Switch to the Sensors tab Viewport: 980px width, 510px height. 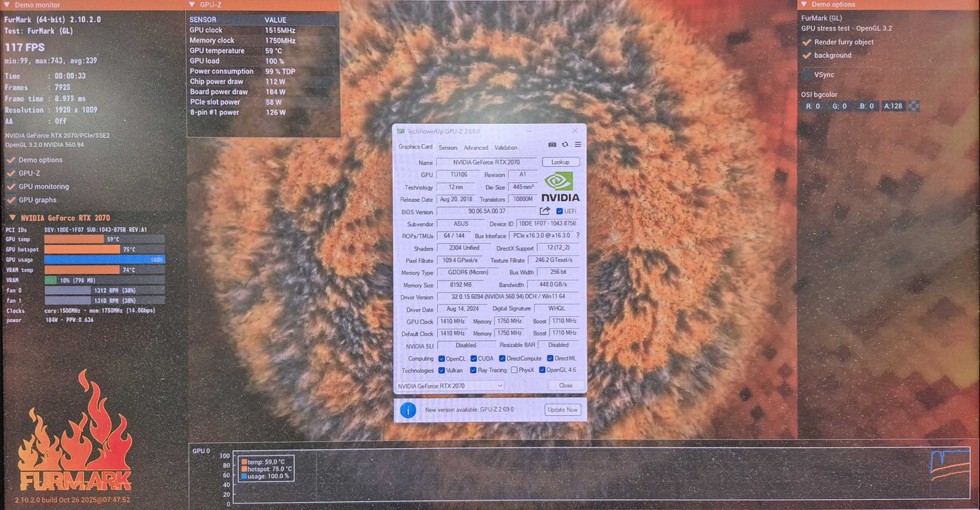448,148
